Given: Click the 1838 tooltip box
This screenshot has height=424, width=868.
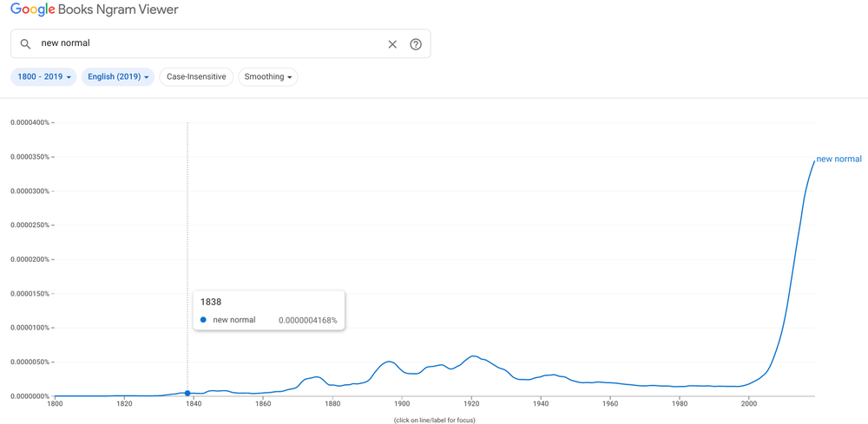Looking at the screenshot, I should [x=268, y=310].
